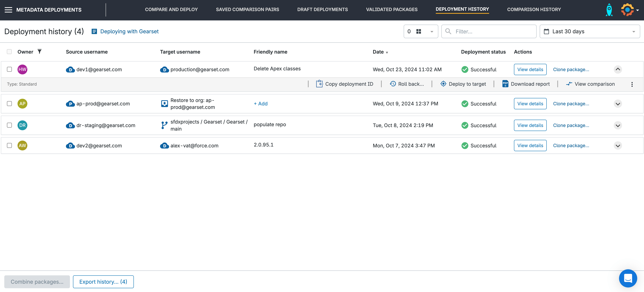Image resolution: width=644 pixels, height=292 pixels.
Task: Click the Copy deployment ID clipboard icon
Action: click(x=319, y=84)
